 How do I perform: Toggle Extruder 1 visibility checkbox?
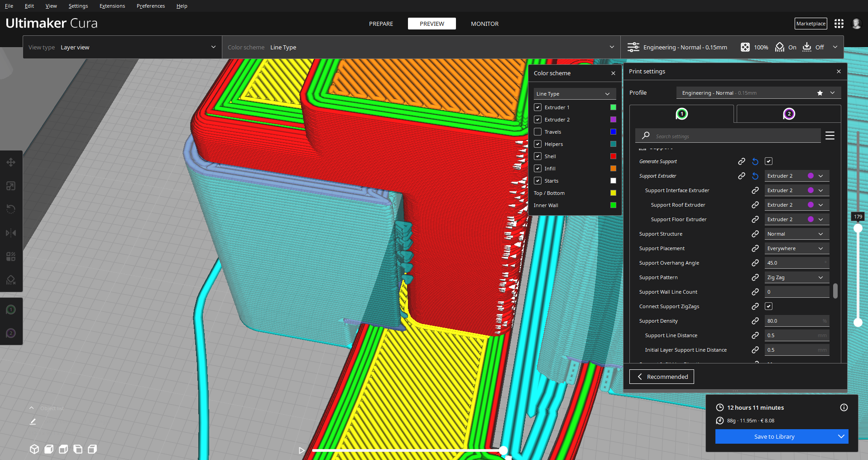538,107
